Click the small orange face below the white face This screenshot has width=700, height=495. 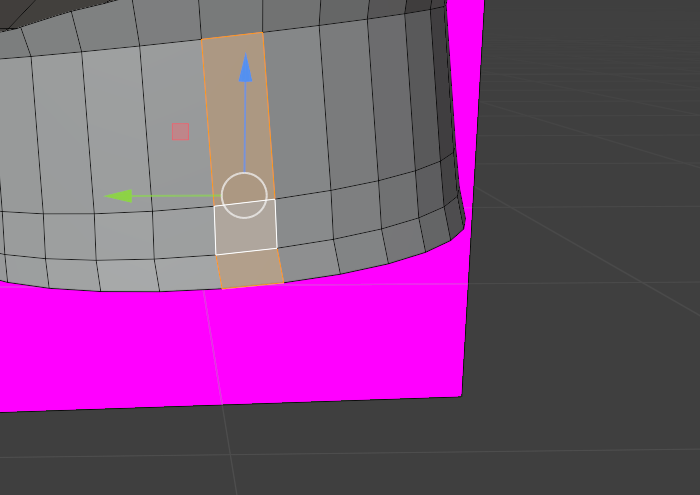[250, 268]
